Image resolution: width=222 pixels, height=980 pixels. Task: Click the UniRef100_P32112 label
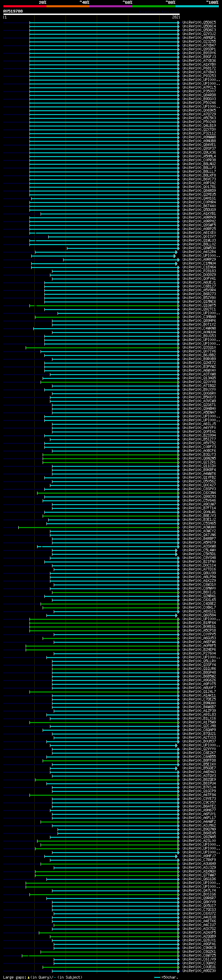pyautogui.click(x=199, y=133)
